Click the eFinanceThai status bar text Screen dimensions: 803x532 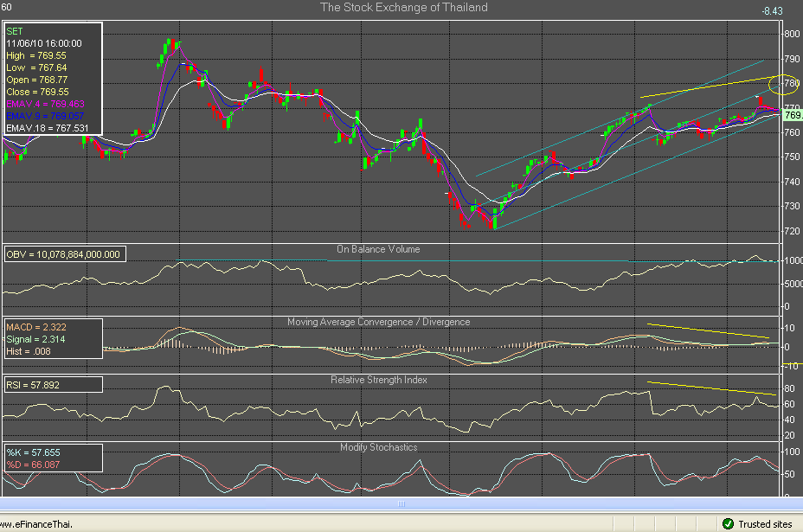pyautogui.click(x=36, y=524)
